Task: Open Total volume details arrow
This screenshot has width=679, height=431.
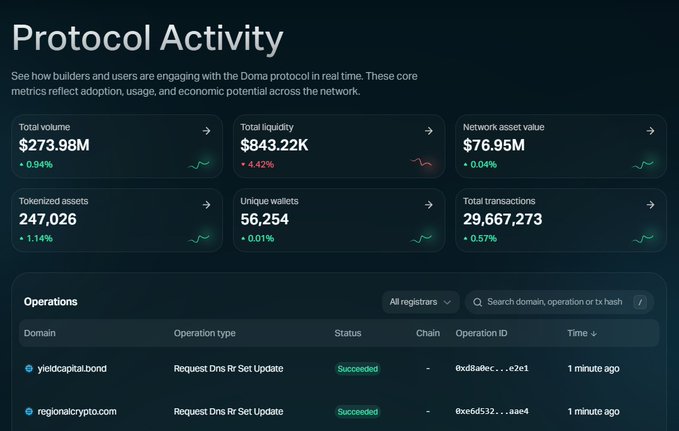Action: pyautogui.click(x=207, y=131)
